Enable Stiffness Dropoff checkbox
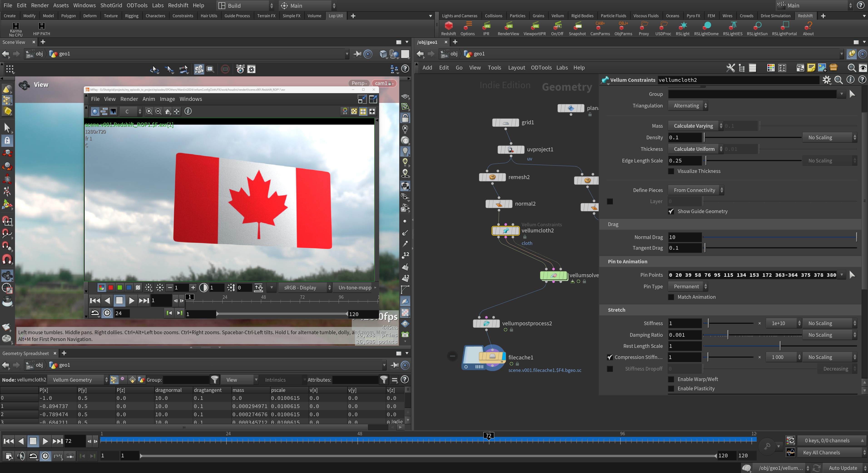868x473 pixels. click(610, 369)
